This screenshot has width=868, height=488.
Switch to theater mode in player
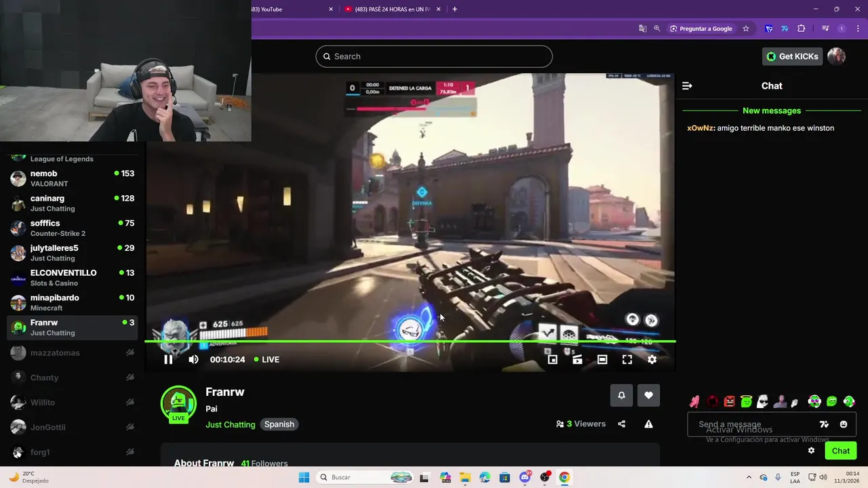click(602, 360)
